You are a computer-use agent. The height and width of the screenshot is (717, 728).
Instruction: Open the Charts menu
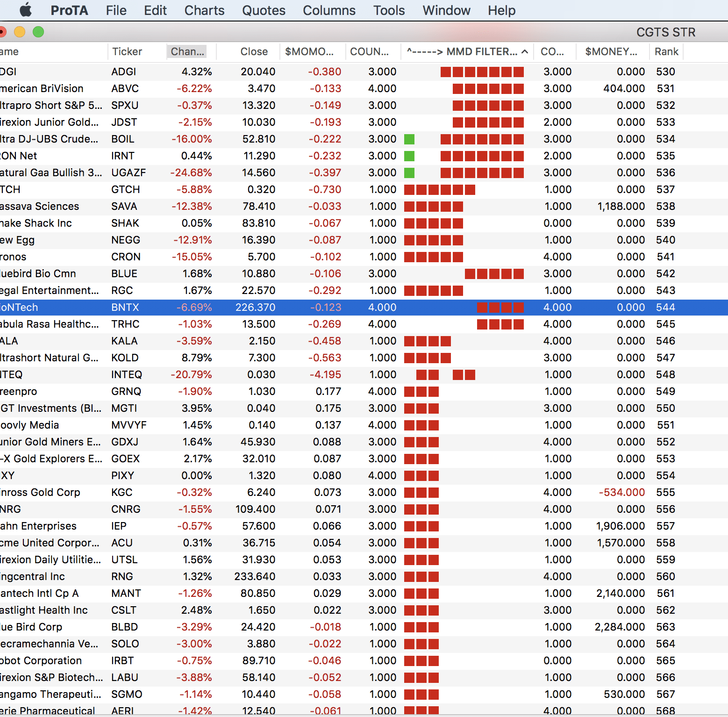tap(204, 10)
